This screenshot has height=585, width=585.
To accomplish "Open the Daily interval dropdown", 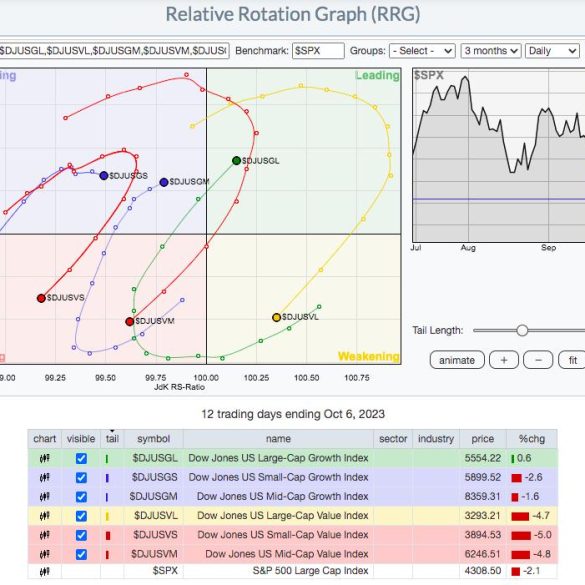I will tap(552, 51).
